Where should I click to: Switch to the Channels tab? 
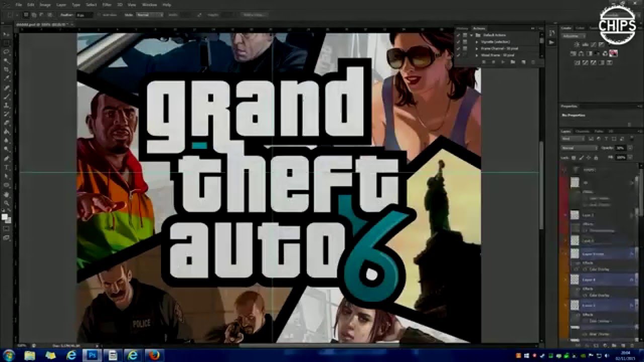click(583, 131)
